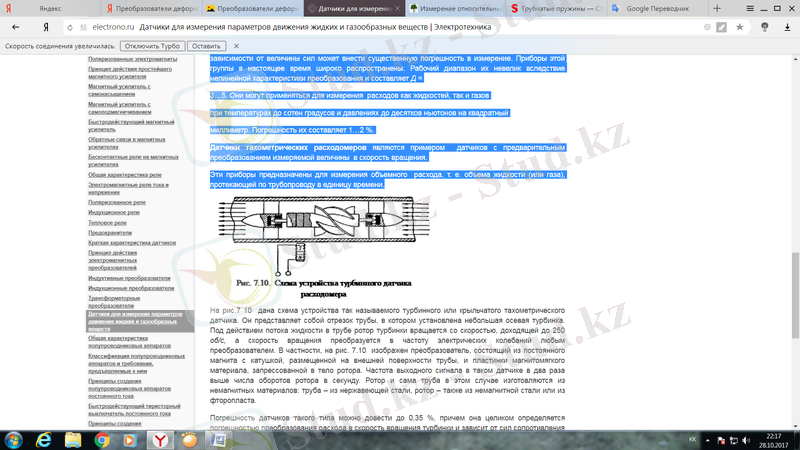Switch to the Google Переводчик tab
800x450 pixels.
click(658, 9)
